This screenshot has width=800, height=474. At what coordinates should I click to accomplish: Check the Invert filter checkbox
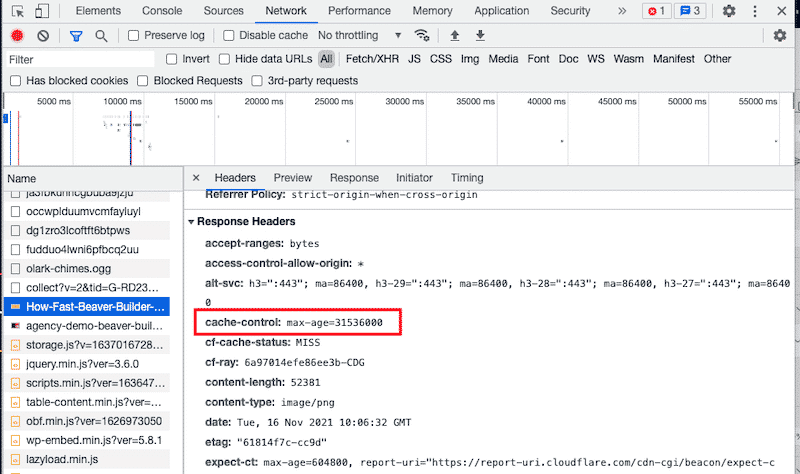pyautogui.click(x=171, y=59)
